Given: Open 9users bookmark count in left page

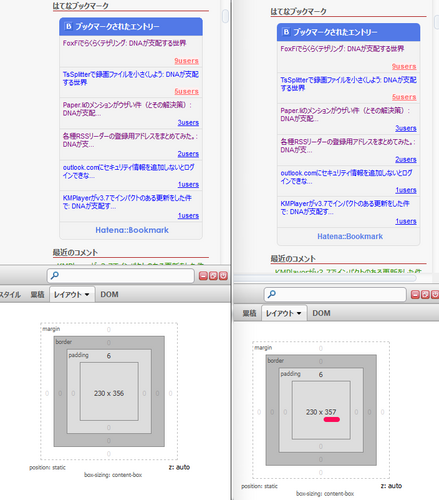Looking at the screenshot, I should point(186,61).
